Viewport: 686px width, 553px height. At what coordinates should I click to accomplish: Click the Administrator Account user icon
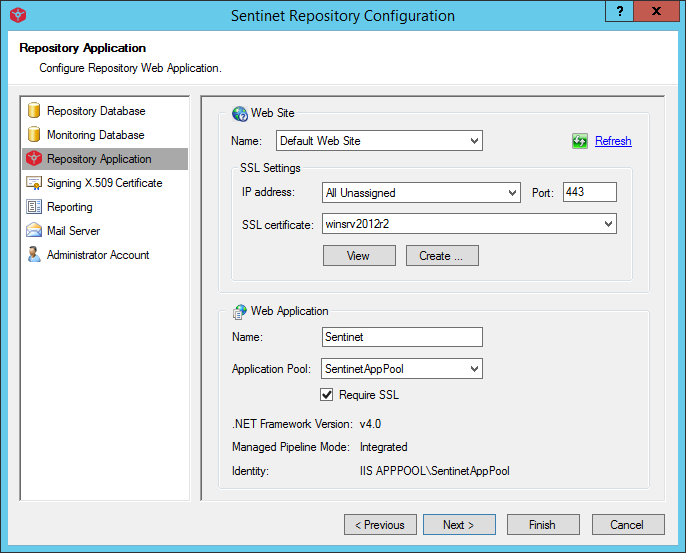pyautogui.click(x=34, y=254)
